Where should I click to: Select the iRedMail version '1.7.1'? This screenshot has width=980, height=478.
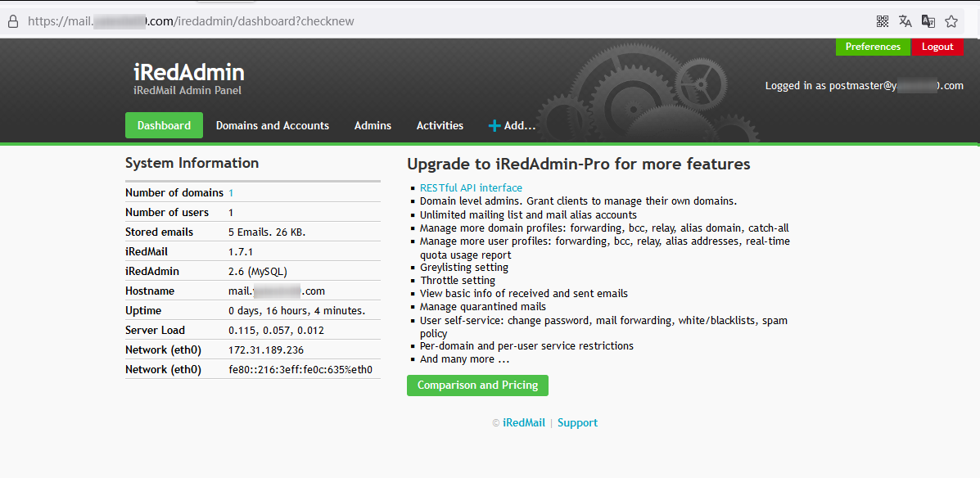coord(241,251)
